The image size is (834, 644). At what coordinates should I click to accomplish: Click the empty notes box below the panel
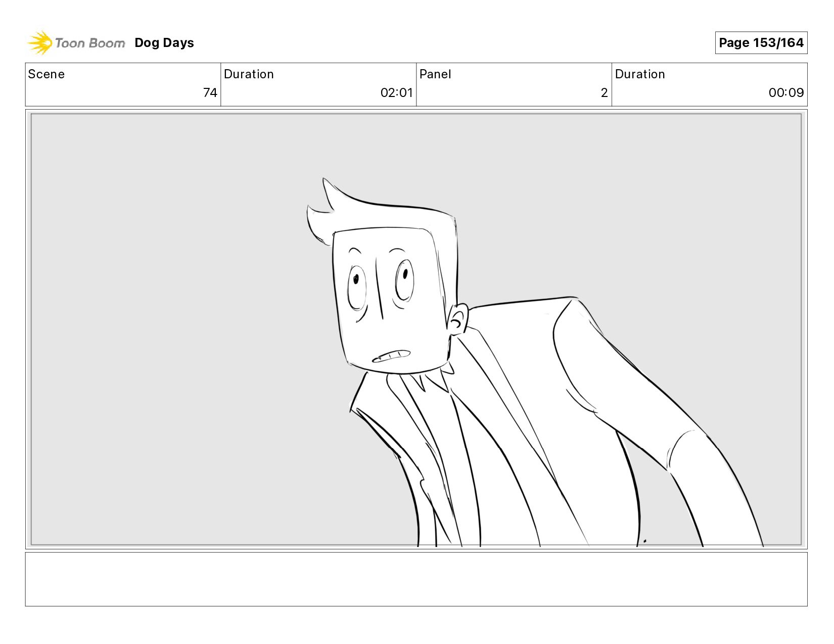(416, 579)
